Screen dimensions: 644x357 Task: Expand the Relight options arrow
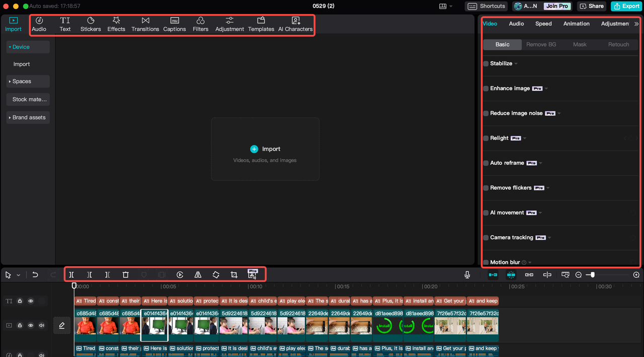coord(525,138)
